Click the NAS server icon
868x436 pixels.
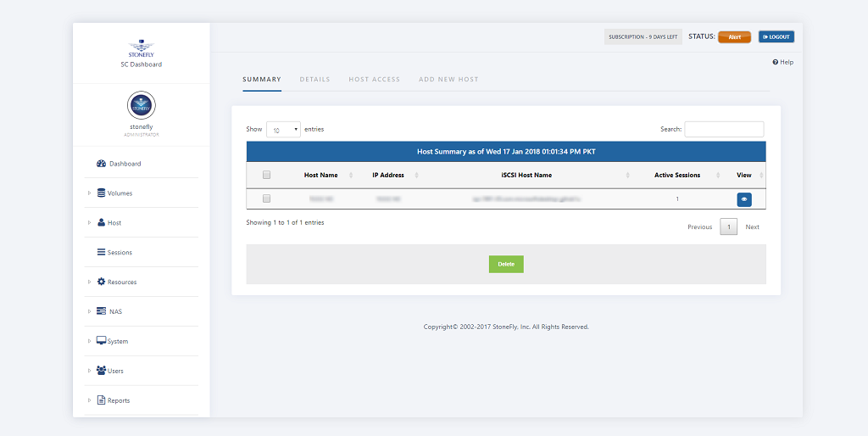pos(102,311)
